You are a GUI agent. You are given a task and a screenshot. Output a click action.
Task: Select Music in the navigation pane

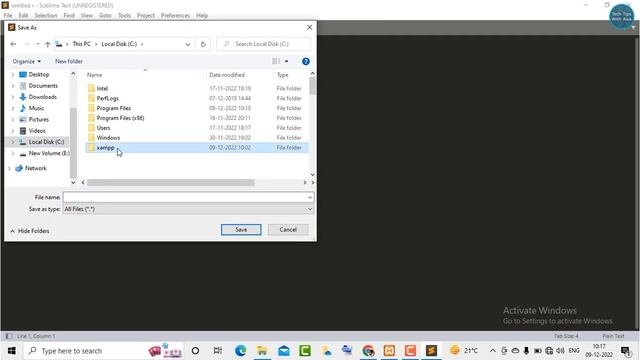pyautogui.click(x=36, y=108)
